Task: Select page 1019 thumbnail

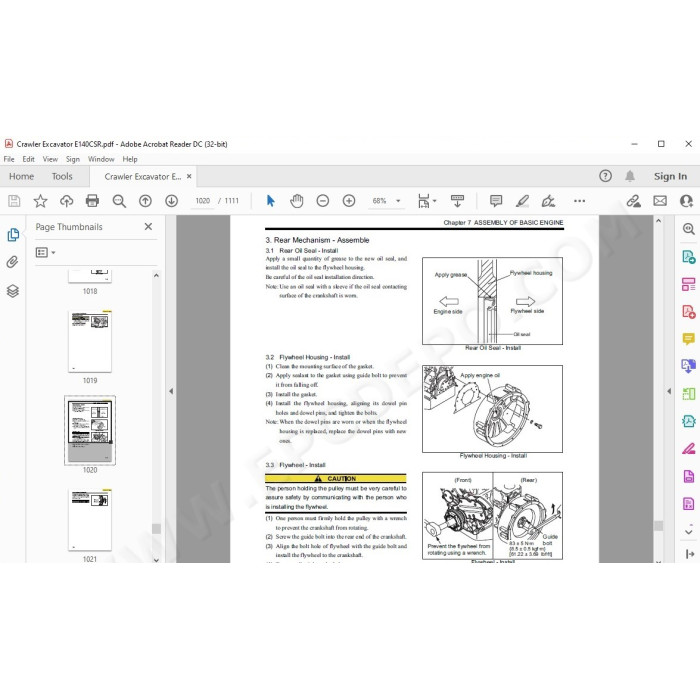Action: (90, 342)
